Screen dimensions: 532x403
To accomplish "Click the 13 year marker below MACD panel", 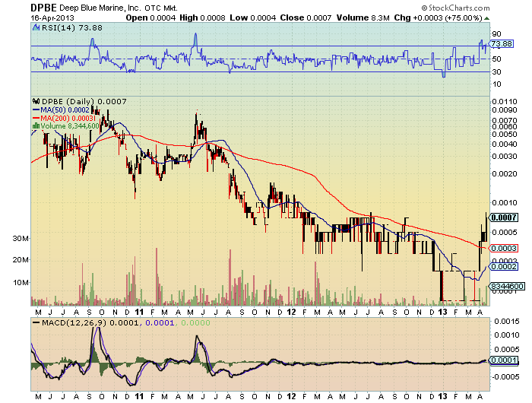I will pyautogui.click(x=442, y=396).
